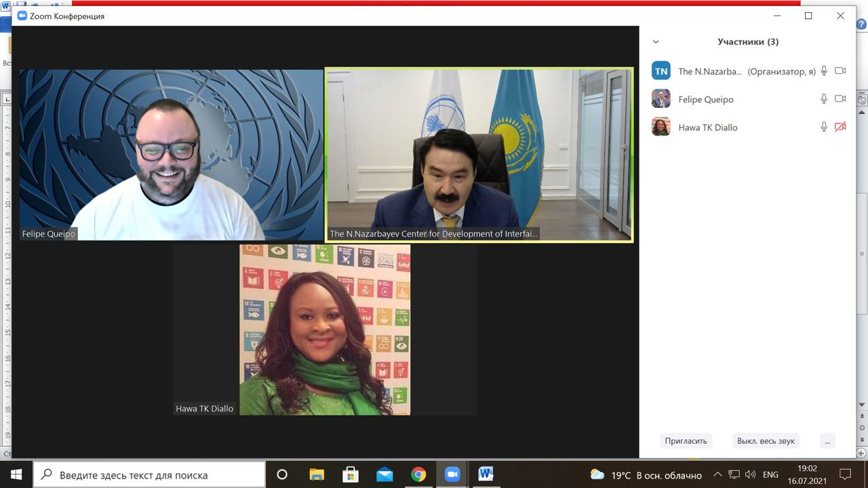This screenshot has width=868, height=488.
Task: Click the microphone icon for Felipe Queipo
Action: click(824, 99)
